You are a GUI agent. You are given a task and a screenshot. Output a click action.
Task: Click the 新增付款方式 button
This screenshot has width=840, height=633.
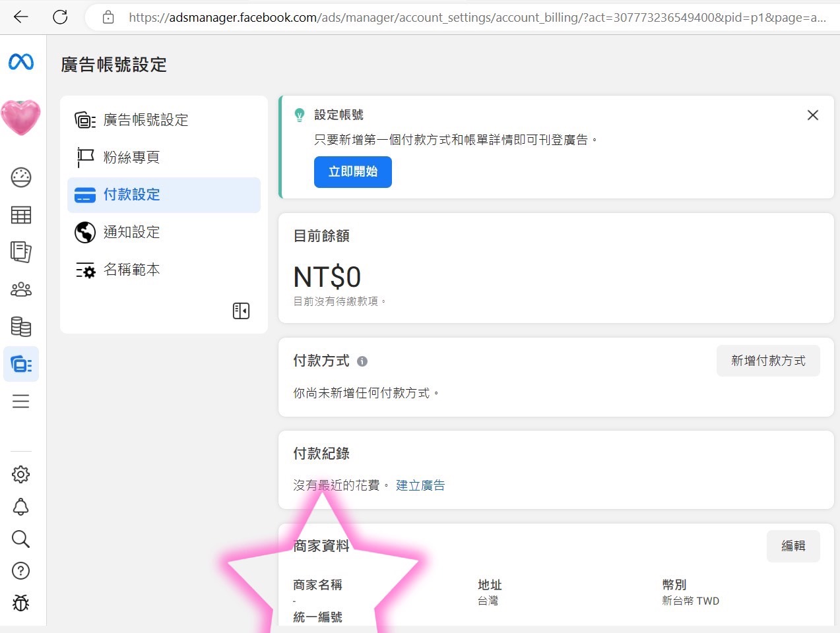[768, 361]
